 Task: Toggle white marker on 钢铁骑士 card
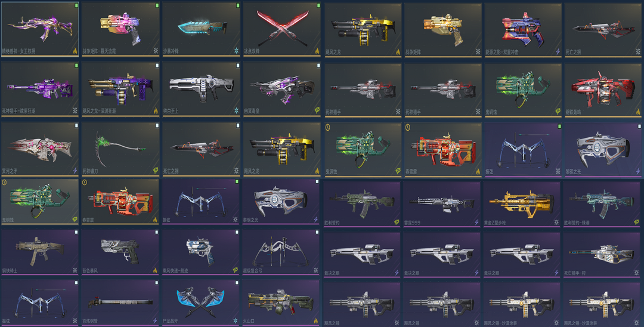(x=76, y=232)
